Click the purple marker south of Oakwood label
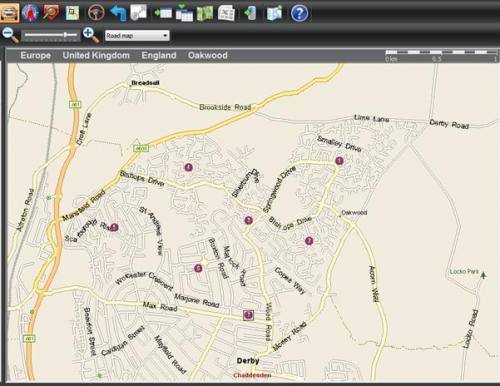The width and height of the screenshot is (500, 386). point(309,241)
